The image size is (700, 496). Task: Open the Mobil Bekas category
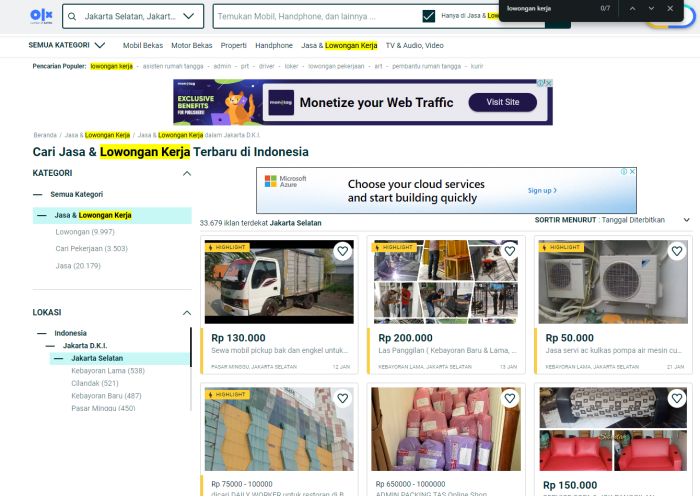point(142,45)
